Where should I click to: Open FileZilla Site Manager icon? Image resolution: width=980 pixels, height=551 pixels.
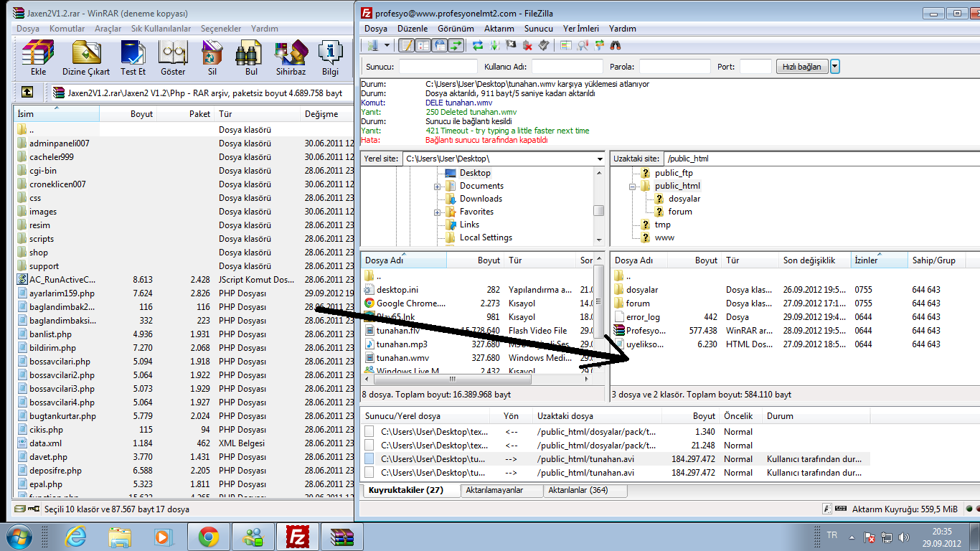point(373,45)
